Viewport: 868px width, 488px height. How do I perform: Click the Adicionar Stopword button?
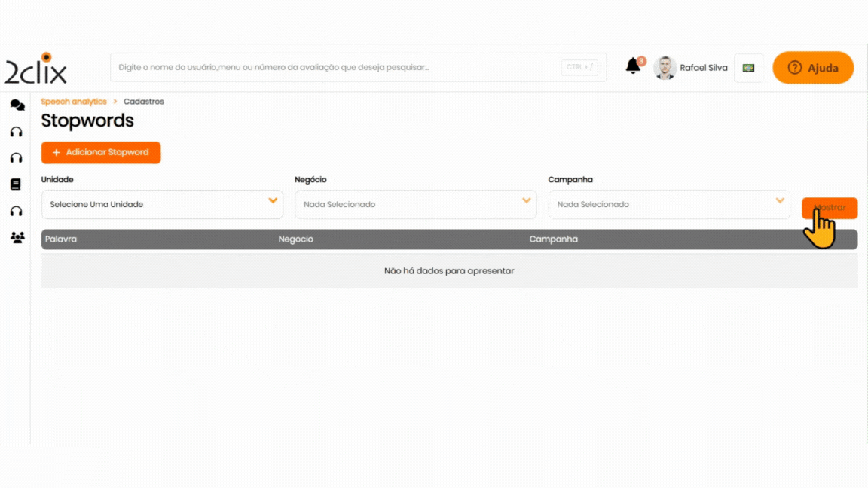(x=101, y=152)
